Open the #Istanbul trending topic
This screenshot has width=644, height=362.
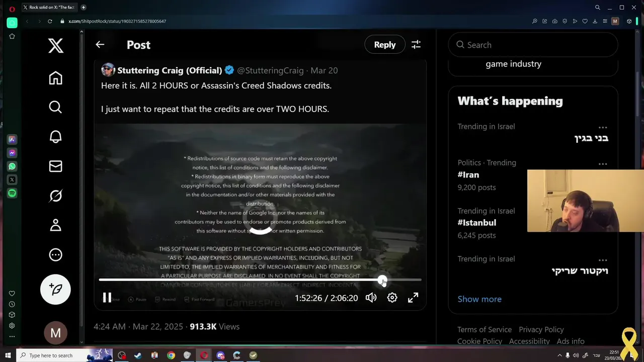coord(477,222)
